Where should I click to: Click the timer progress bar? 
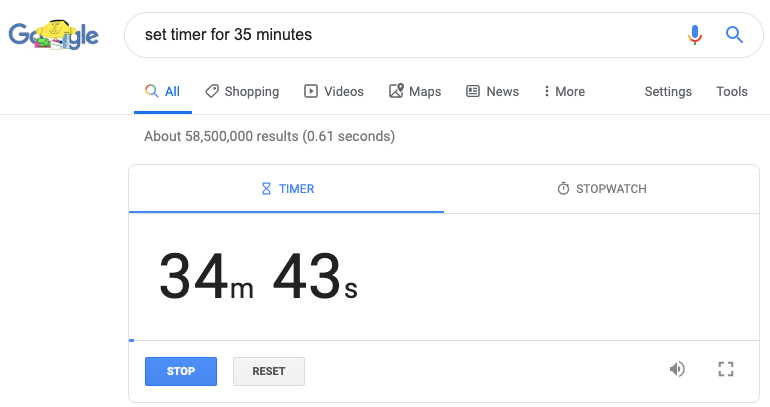[444, 340]
